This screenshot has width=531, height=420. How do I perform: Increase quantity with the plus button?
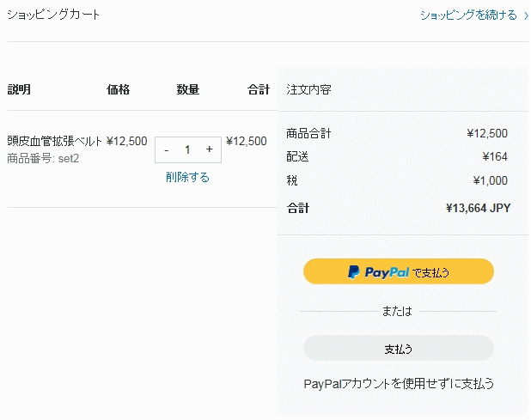(210, 149)
